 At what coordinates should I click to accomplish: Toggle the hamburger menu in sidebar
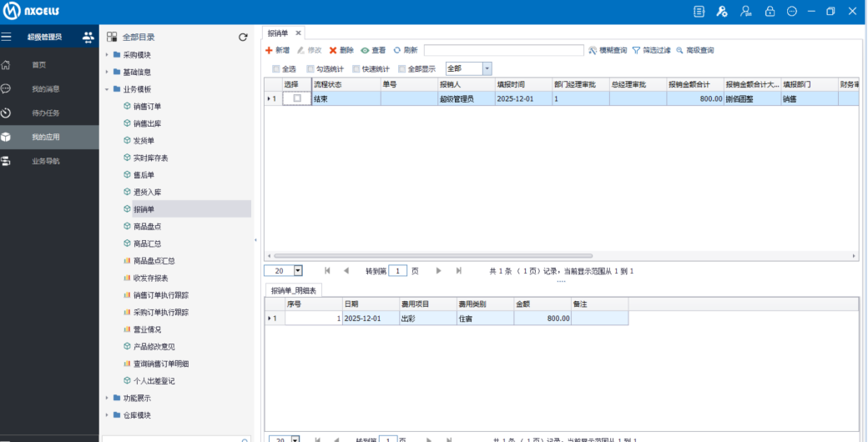tap(7, 37)
